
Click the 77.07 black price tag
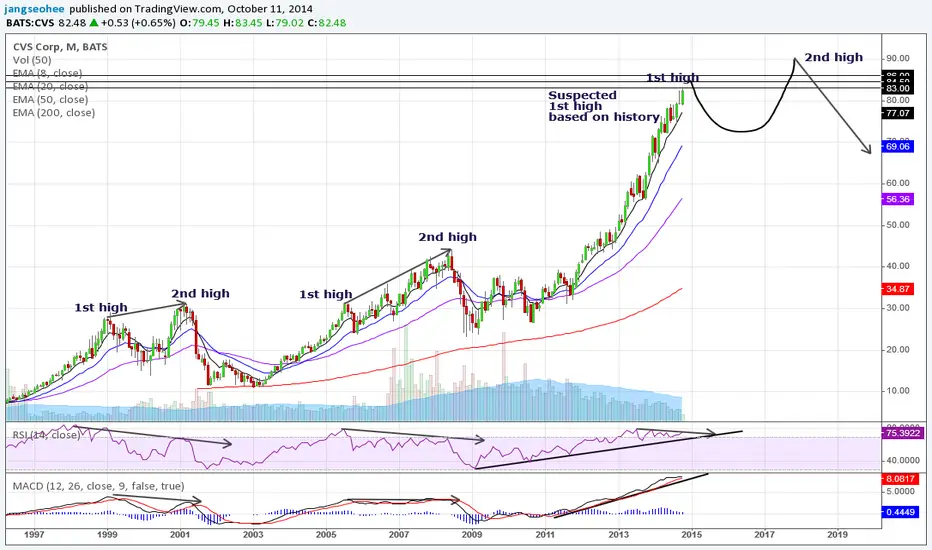tap(898, 113)
